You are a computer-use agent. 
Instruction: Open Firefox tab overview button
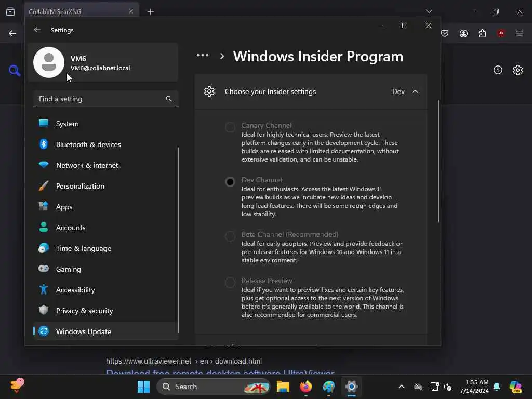click(x=10, y=11)
